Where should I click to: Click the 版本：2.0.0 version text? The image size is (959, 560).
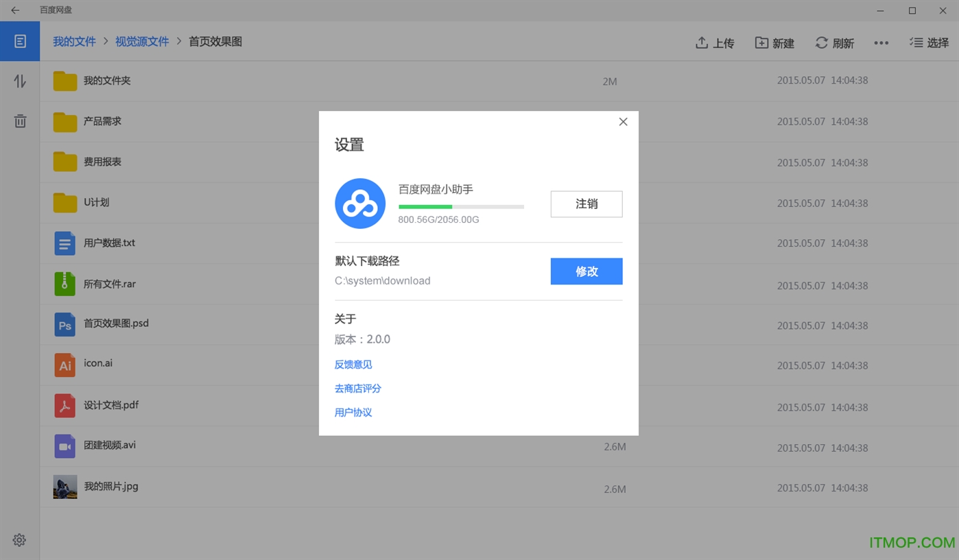pyautogui.click(x=362, y=339)
